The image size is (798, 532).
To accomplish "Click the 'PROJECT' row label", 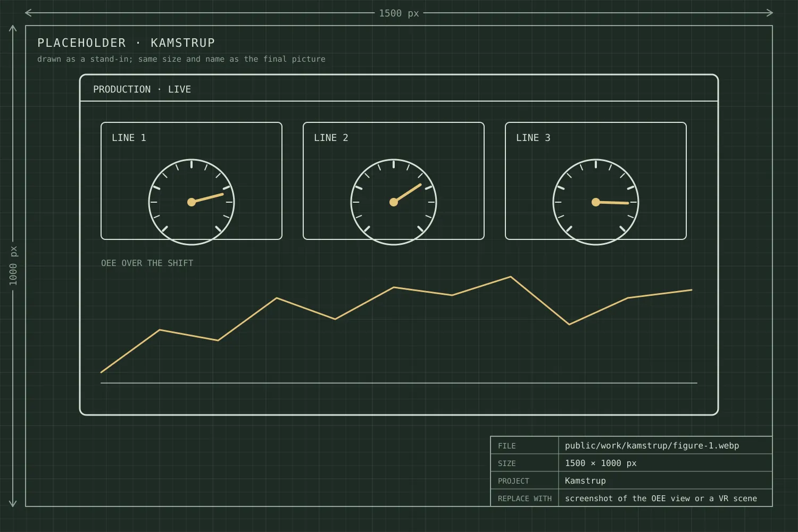I will [513, 481].
